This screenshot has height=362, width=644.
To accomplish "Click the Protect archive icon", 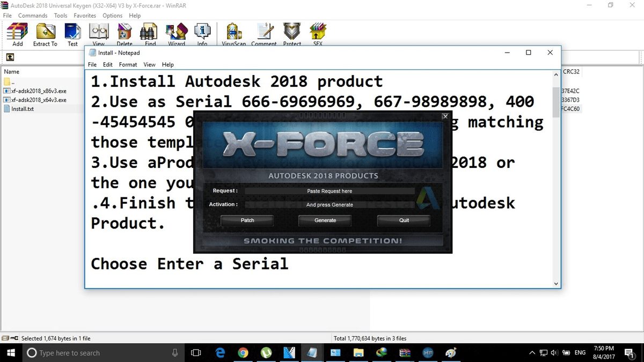I will tap(291, 33).
